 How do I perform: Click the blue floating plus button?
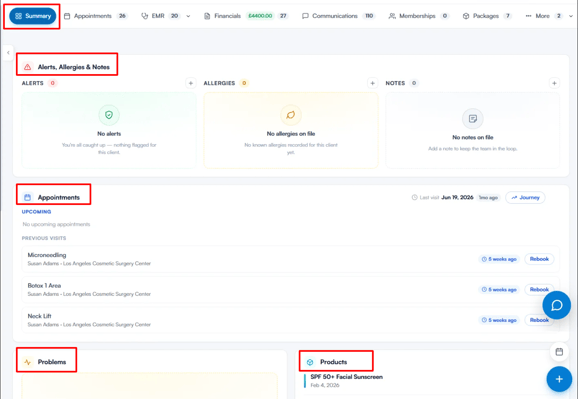(559, 379)
